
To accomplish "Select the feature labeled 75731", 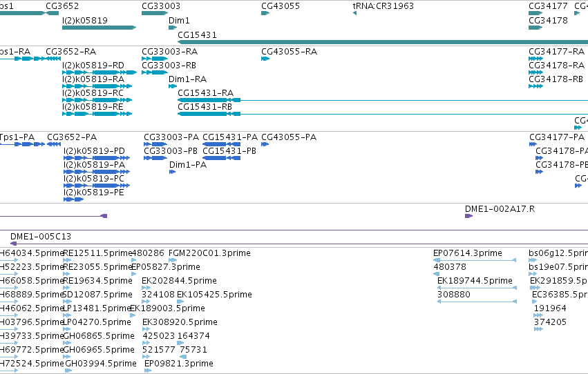I will 193,350.
